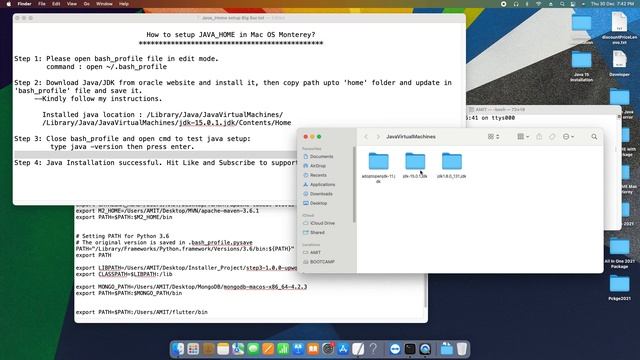Viewport: 640px width, 360px height.
Task: Open Pages from the Dock
Action: [268, 349]
